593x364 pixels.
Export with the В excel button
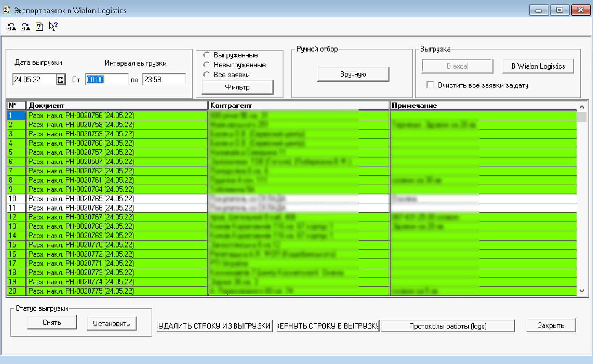pyautogui.click(x=457, y=66)
